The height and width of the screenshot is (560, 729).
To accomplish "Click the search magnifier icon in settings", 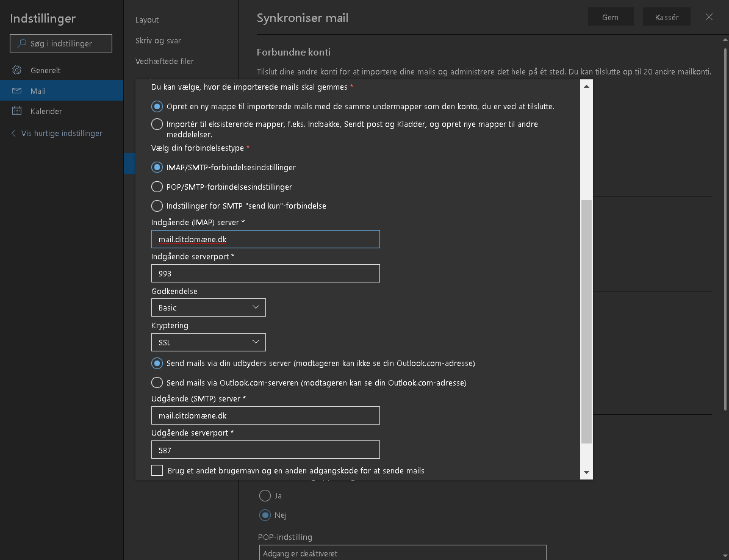I will click(x=22, y=43).
